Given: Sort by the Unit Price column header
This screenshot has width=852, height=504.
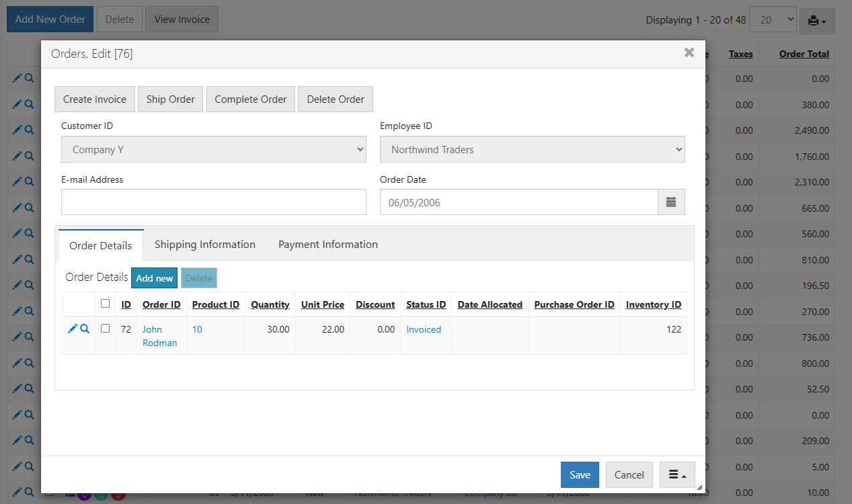Looking at the screenshot, I should [x=323, y=304].
